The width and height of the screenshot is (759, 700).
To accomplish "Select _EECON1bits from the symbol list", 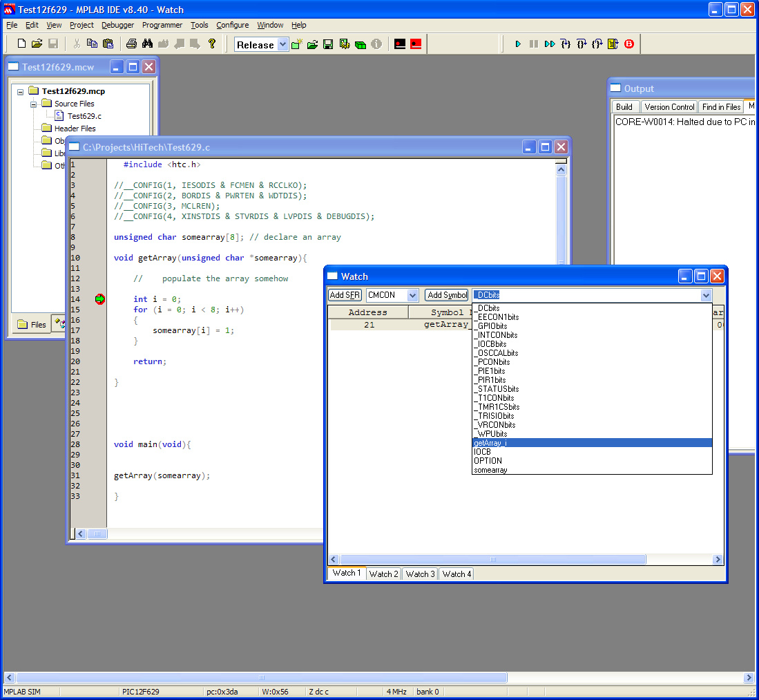I will point(592,317).
